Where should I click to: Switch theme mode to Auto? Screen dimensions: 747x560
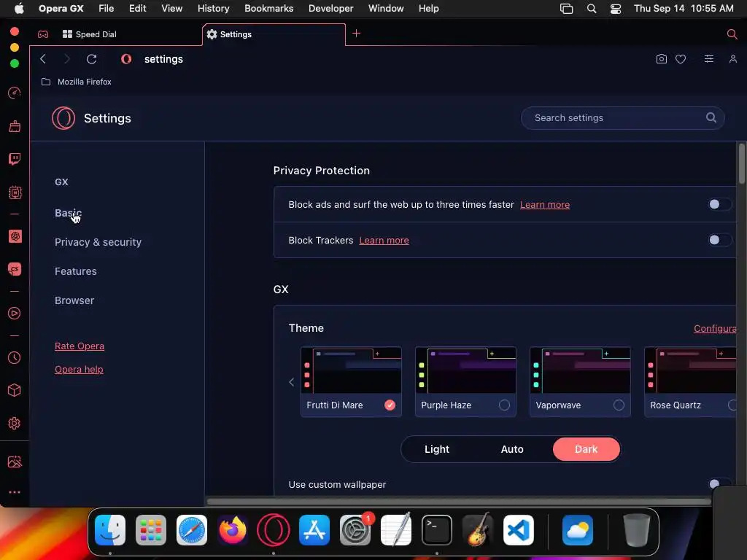pos(512,449)
